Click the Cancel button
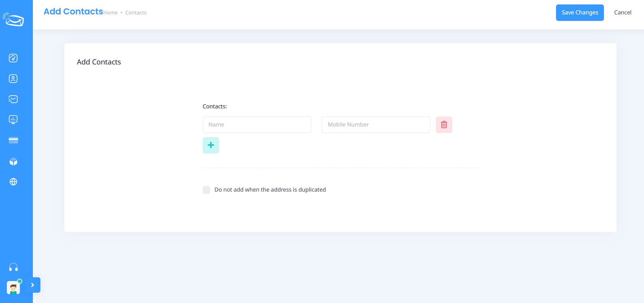The image size is (644, 303). [x=623, y=13]
